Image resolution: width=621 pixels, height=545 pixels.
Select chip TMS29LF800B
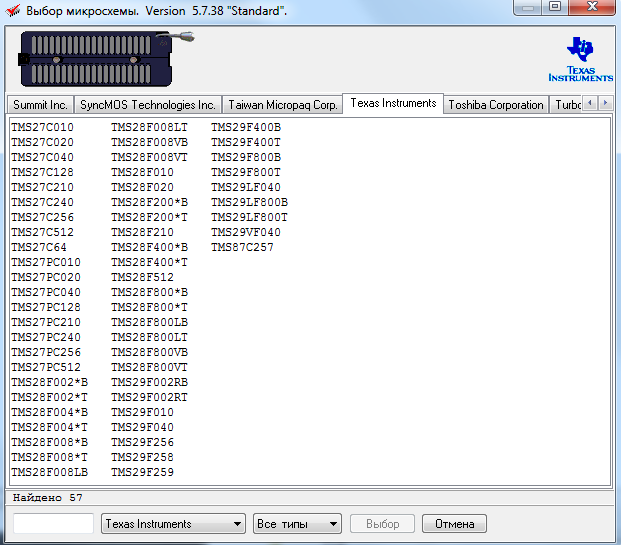(x=250, y=202)
